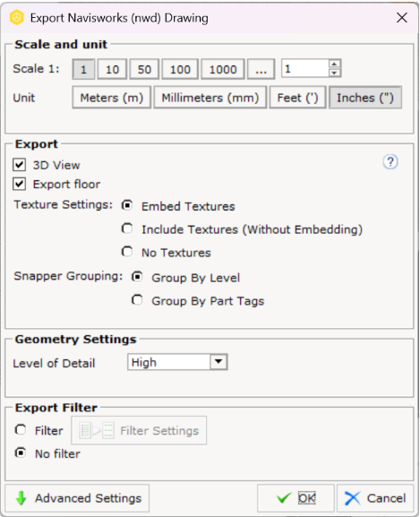Toggle the Export floor checkbox
Image resolution: width=420 pixels, height=517 pixels.
tap(19, 184)
